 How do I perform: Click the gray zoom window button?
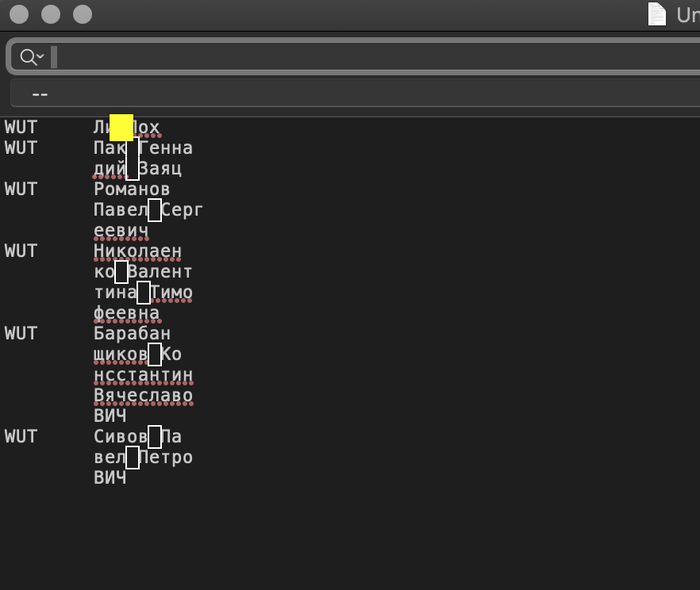click(82, 14)
